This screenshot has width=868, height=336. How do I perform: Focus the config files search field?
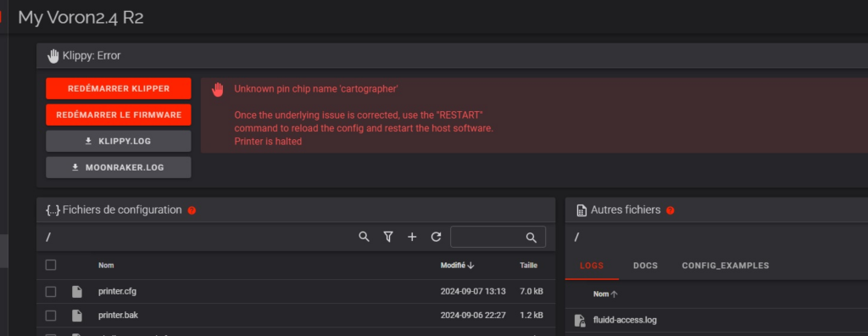coord(498,237)
